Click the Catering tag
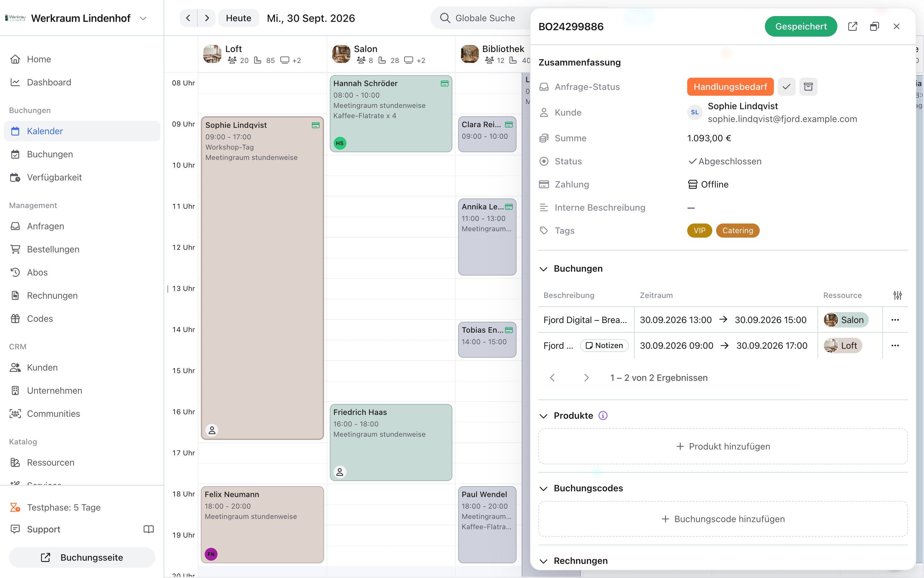 (738, 231)
